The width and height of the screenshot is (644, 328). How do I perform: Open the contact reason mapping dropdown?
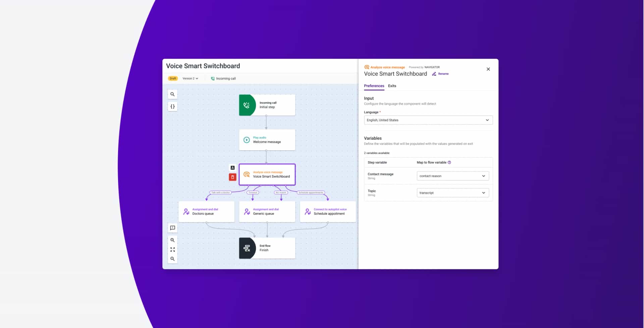(452, 176)
